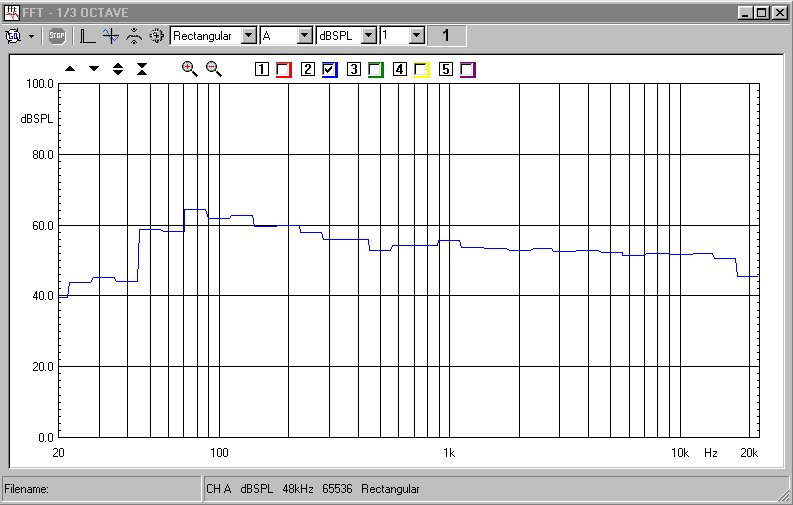This screenshot has width=793, height=505.
Task: Click the 48kHz status bar entry
Action: pos(298,489)
